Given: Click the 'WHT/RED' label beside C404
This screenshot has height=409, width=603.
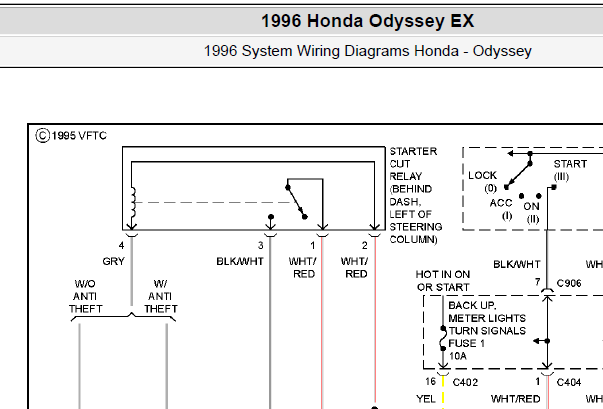Looking at the screenshot, I should pos(516,399).
